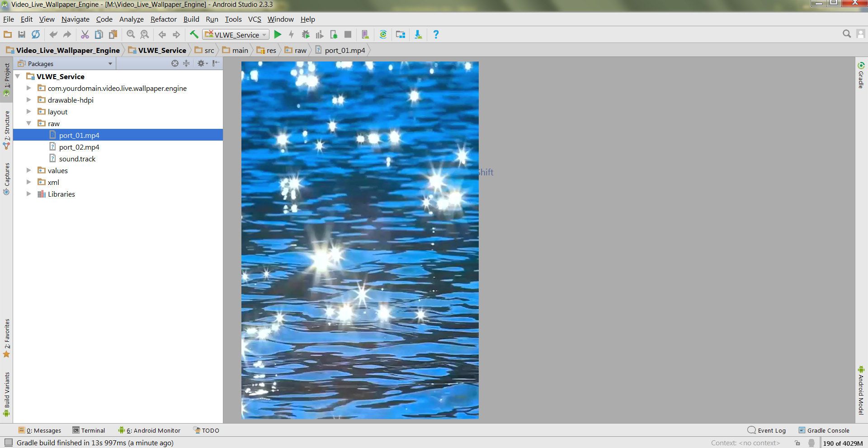Click the Make Project hammer icon
The image size is (868, 448).
tap(194, 34)
